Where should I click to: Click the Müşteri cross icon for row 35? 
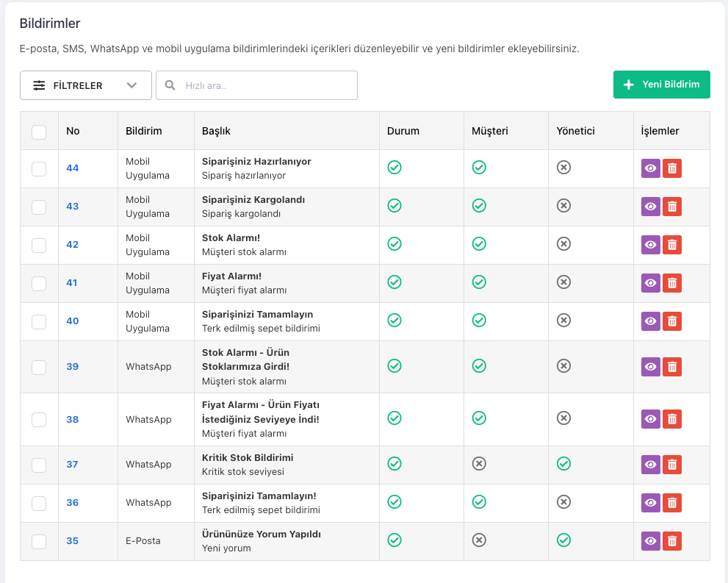(x=479, y=540)
